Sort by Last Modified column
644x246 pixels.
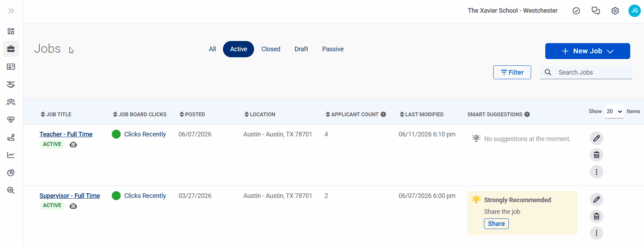point(421,115)
